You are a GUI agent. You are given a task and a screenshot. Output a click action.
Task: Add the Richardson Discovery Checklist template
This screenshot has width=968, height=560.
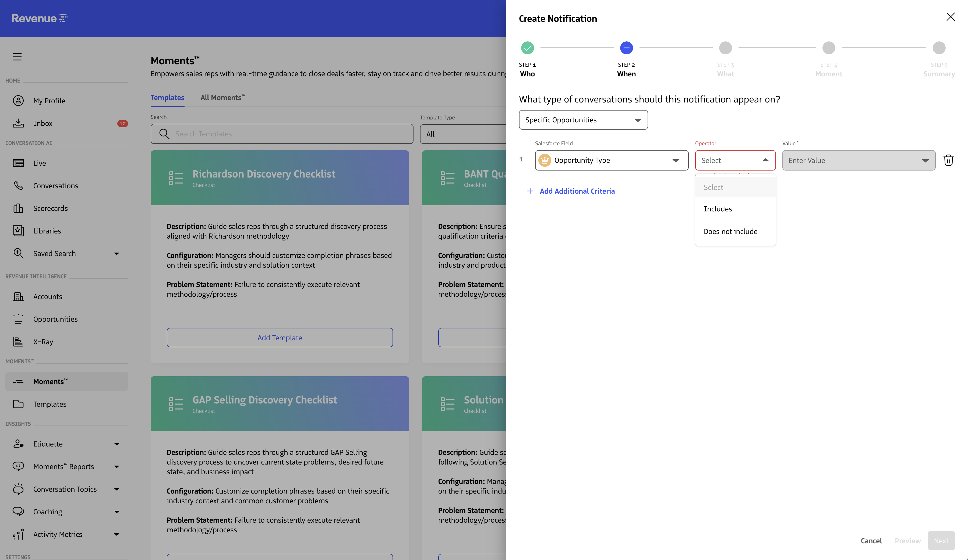click(x=280, y=338)
